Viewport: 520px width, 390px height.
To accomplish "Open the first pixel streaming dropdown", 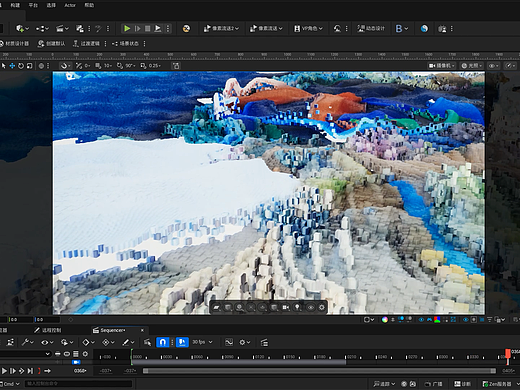I will pyautogui.click(x=221, y=29).
